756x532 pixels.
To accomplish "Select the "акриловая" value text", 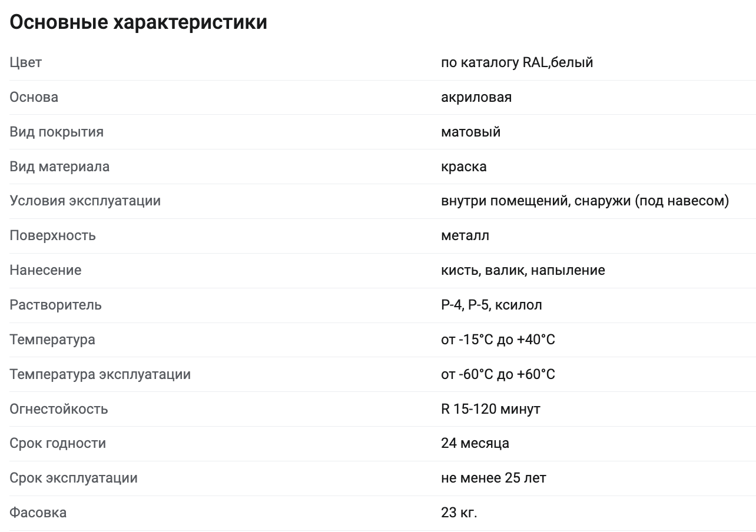I will (476, 97).
